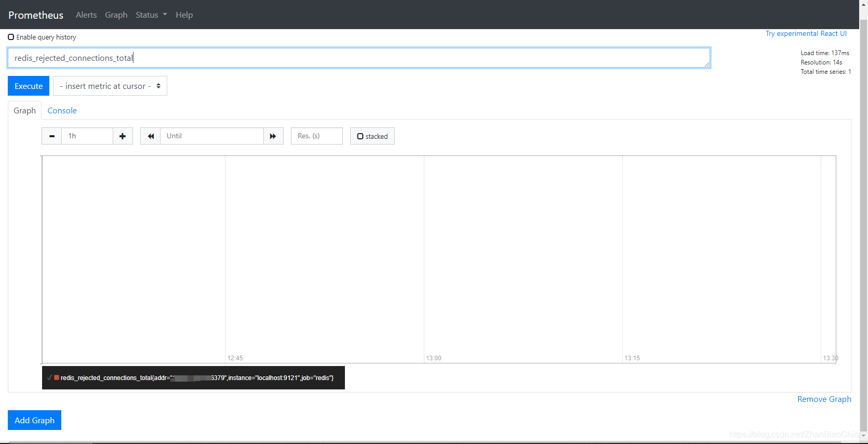Viewport: 868px width, 444px height.
Task: Open the insert metric at cursor dropdown
Action: (x=110, y=86)
